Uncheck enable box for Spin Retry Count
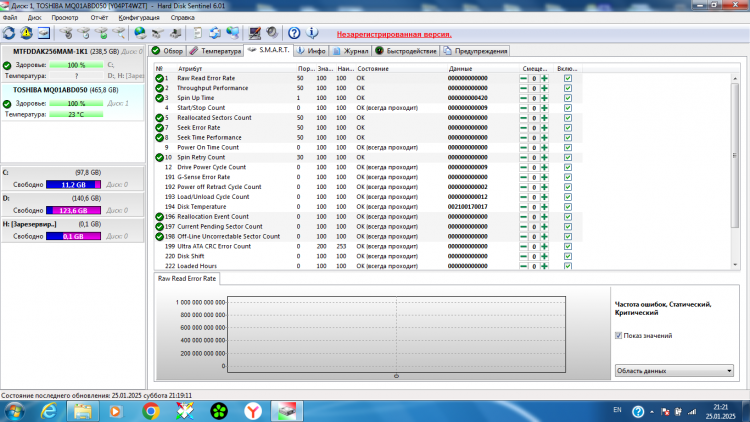The width and height of the screenshot is (750, 422). [x=568, y=157]
